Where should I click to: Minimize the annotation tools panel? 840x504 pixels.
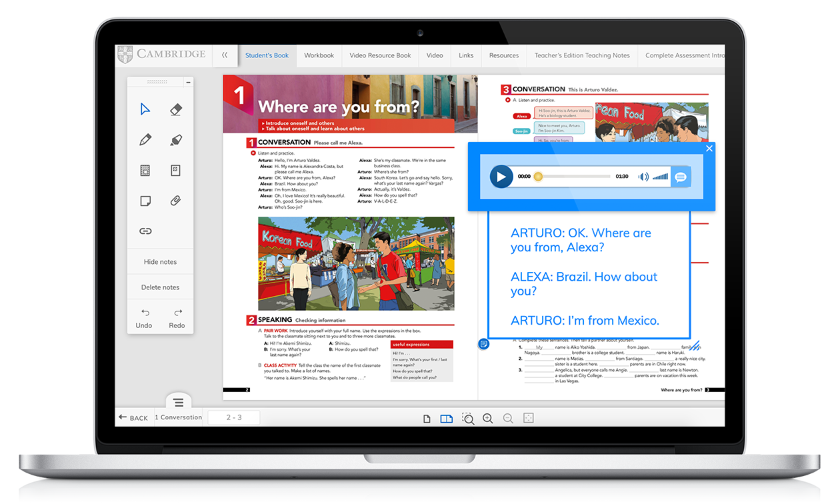[x=189, y=82]
